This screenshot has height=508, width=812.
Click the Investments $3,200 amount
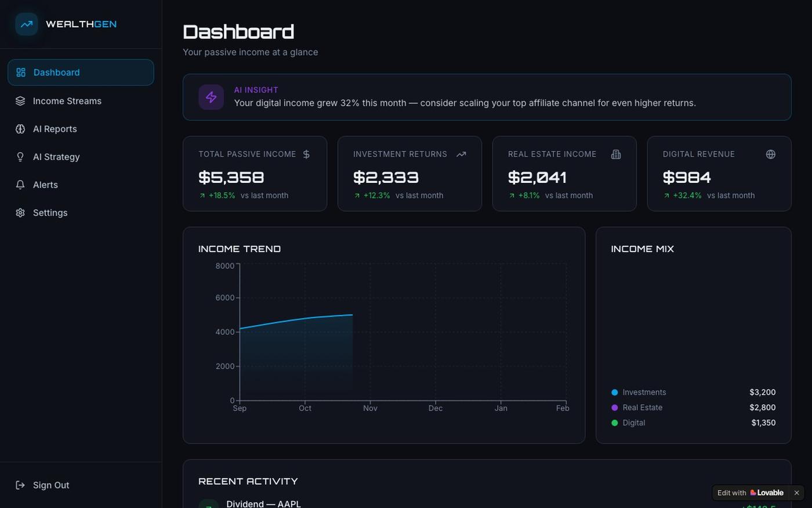tap(763, 392)
